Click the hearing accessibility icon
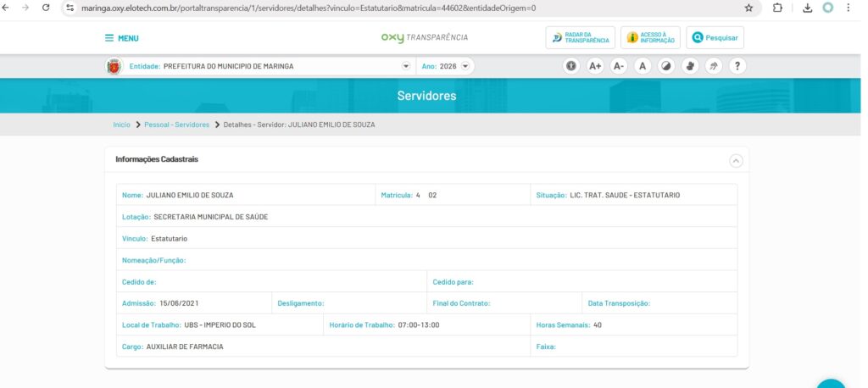Image resolution: width=868 pixels, height=388 pixels. (x=714, y=66)
